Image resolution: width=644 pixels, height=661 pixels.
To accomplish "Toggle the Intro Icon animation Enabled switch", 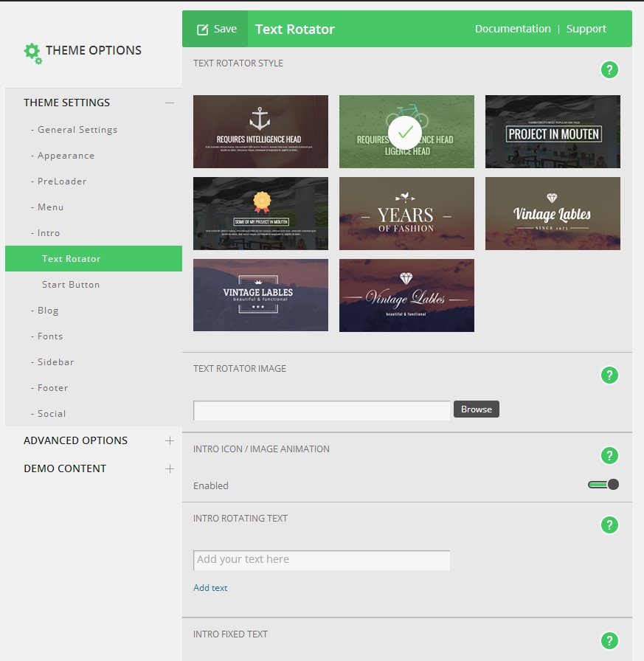I will pos(603,485).
